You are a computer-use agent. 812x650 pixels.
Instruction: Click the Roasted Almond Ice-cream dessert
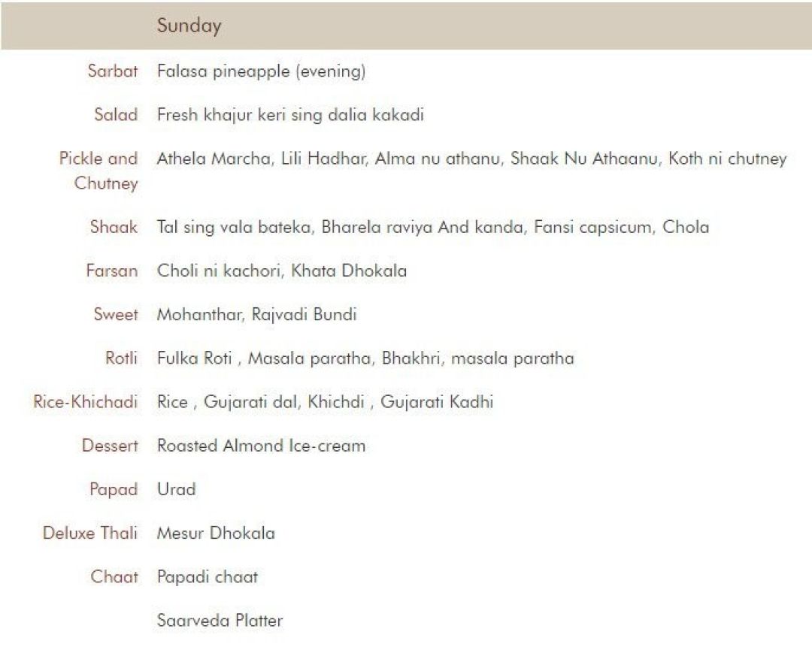261,446
